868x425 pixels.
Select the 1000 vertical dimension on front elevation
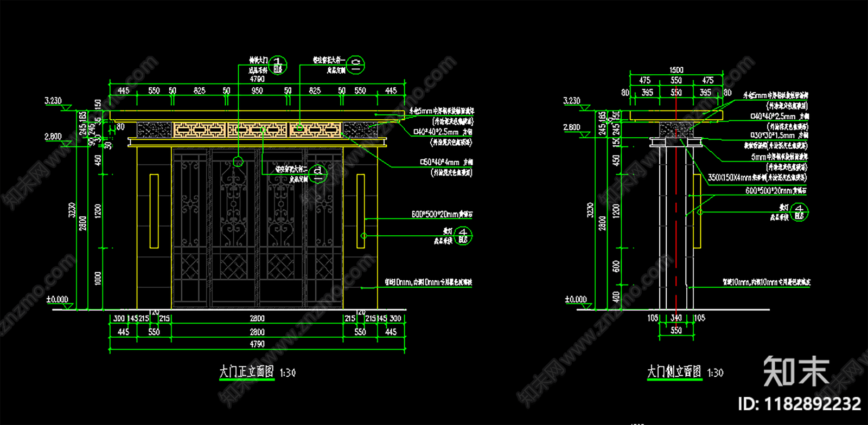click(x=98, y=279)
